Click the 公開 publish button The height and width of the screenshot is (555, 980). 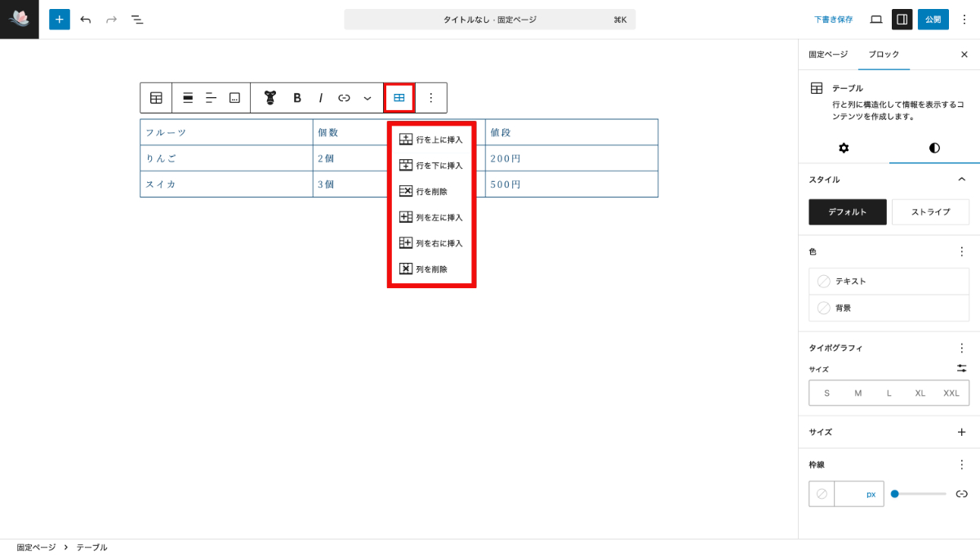pos(933,19)
